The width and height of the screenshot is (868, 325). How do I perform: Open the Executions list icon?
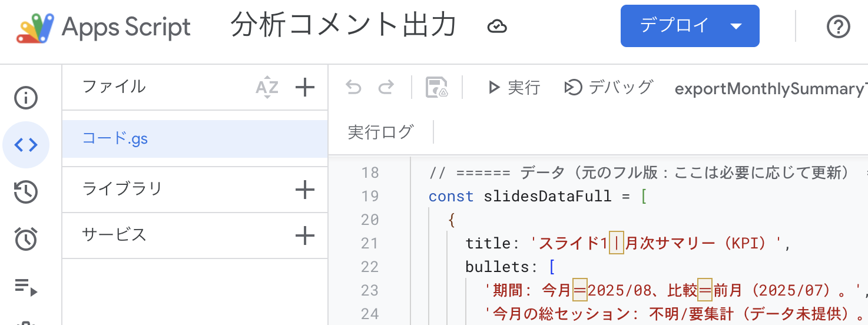tap(26, 287)
